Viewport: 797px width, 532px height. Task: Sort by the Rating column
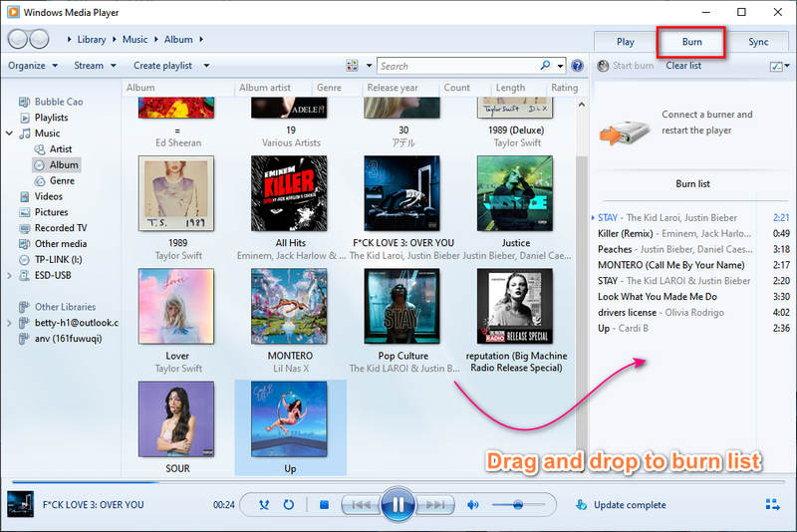pos(564,88)
